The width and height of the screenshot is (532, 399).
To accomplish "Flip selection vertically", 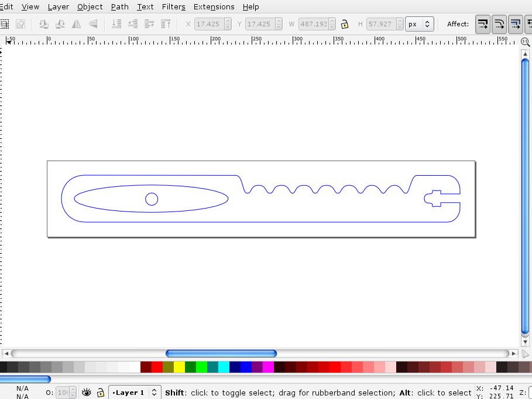I will coord(93,24).
